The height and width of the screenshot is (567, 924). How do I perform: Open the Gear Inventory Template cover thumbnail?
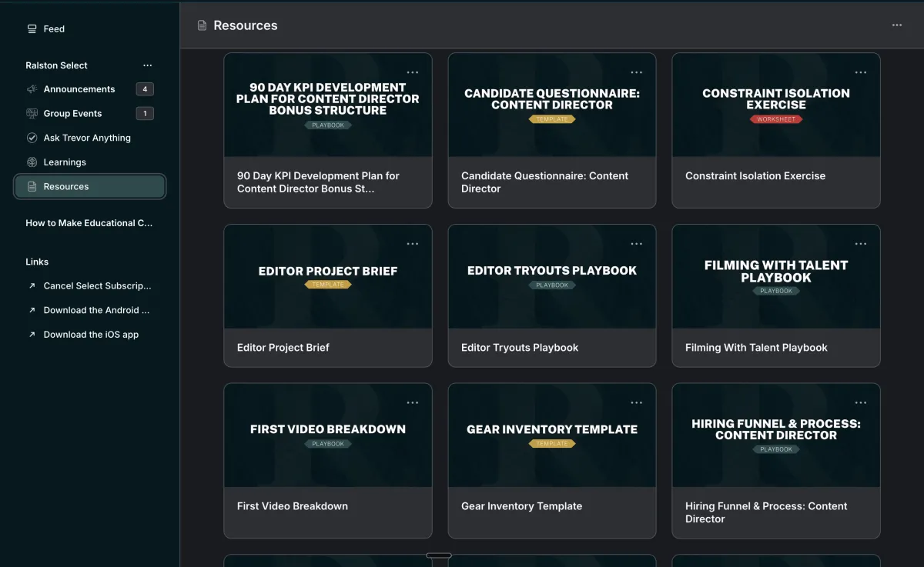tap(552, 435)
